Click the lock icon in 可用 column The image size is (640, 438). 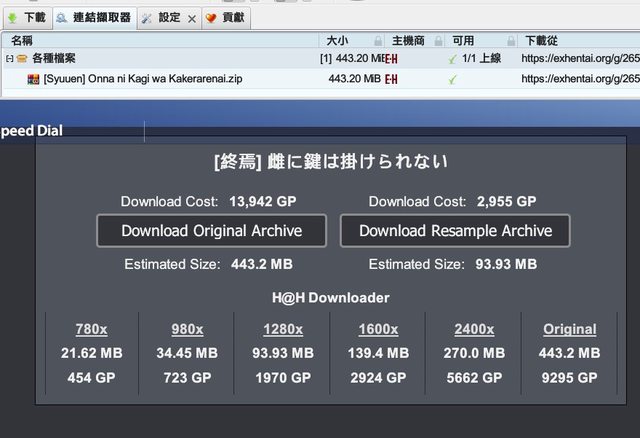coord(510,41)
